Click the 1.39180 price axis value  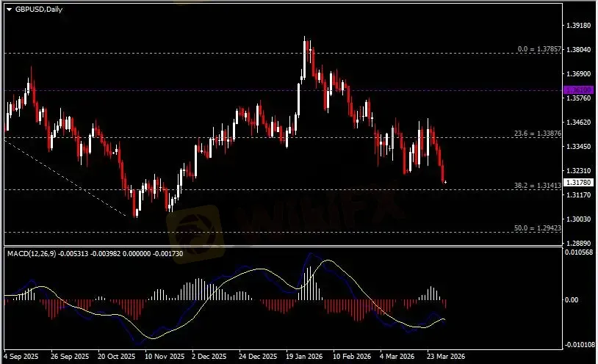[x=579, y=26]
